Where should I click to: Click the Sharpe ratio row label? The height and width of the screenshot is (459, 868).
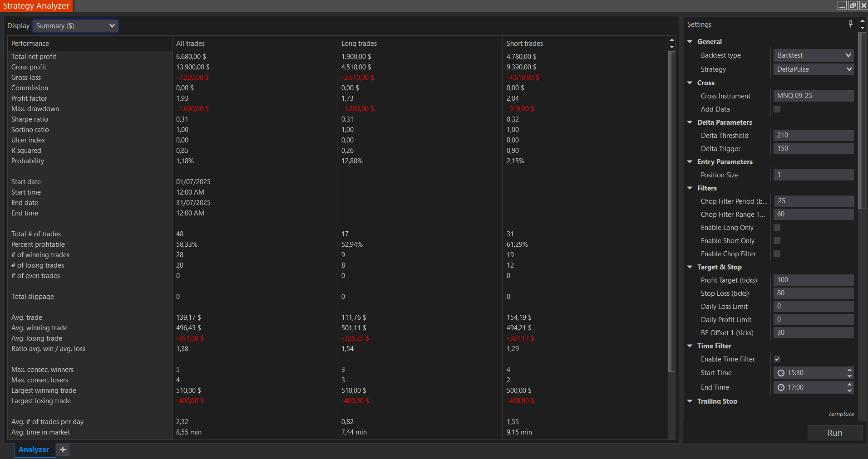(30, 119)
